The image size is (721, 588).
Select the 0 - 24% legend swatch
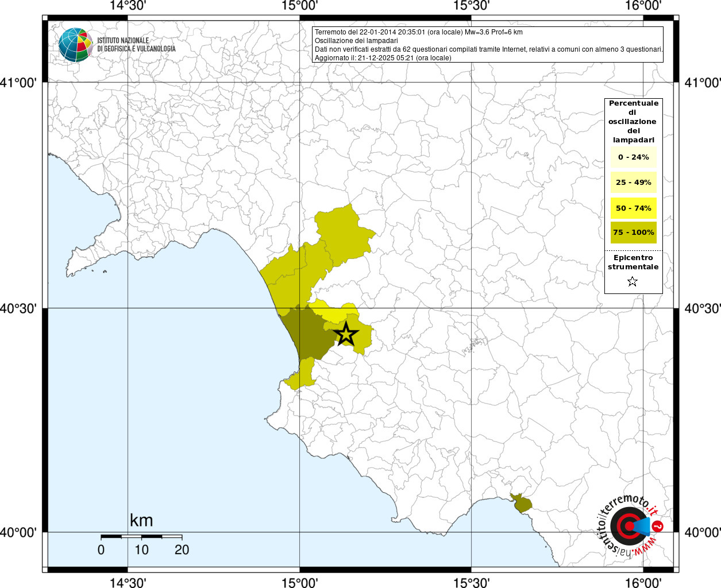[633, 157]
